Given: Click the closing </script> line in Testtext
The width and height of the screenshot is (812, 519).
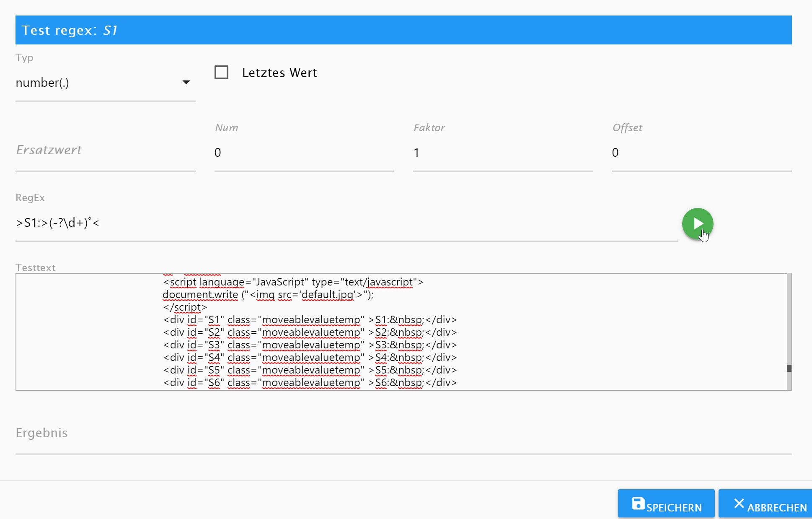Looking at the screenshot, I should (x=185, y=307).
